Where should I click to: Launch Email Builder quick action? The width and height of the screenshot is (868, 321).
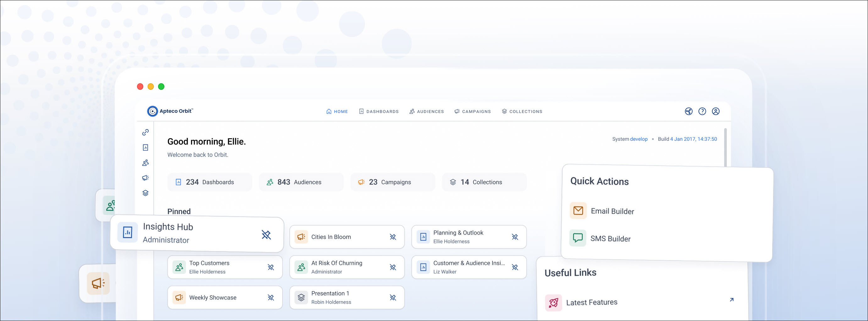tap(602, 211)
